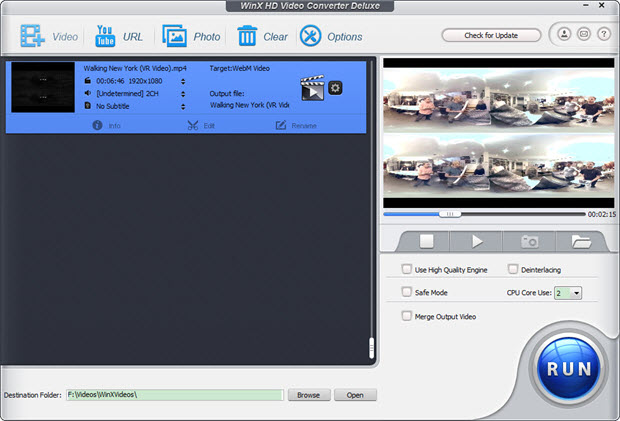Enable Use High Quality Engine
Screen dimensions: 620x421
406,270
